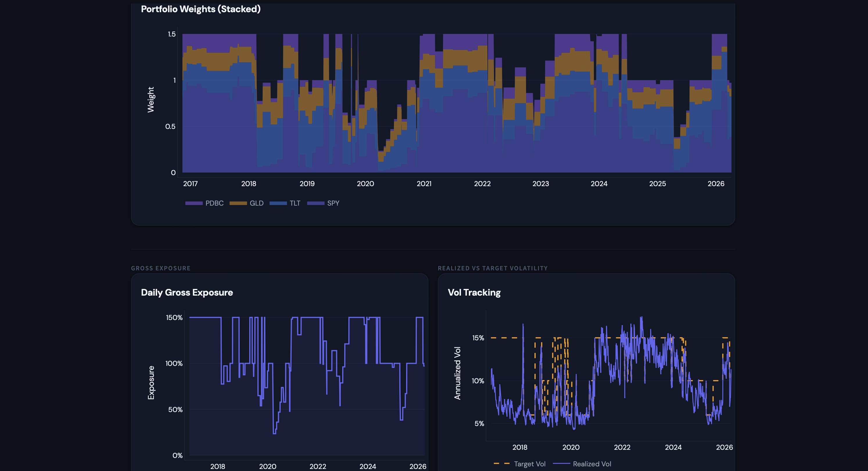Click the 150% label on Exposure axis
Screen dimensions: 868x471
(174, 317)
